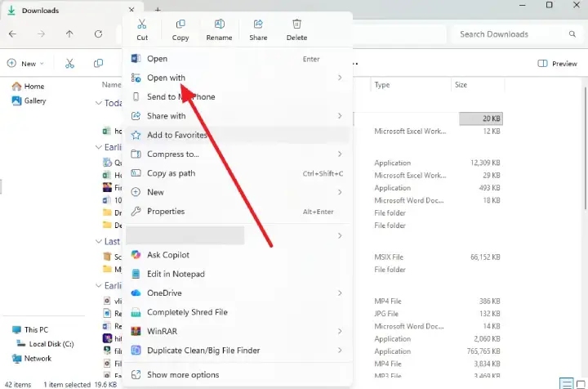Viewport: 588px width, 389px height.
Task: Click the Refresh icon
Action: (98, 34)
